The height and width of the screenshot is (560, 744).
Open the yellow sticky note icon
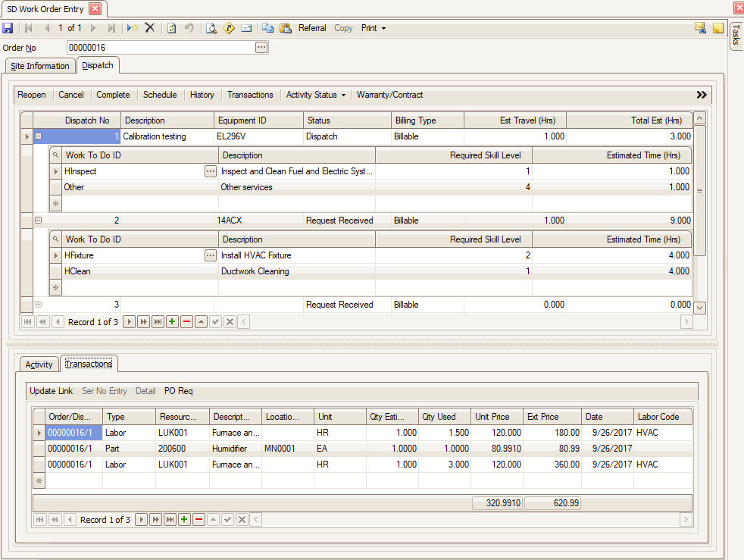coord(718,28)
